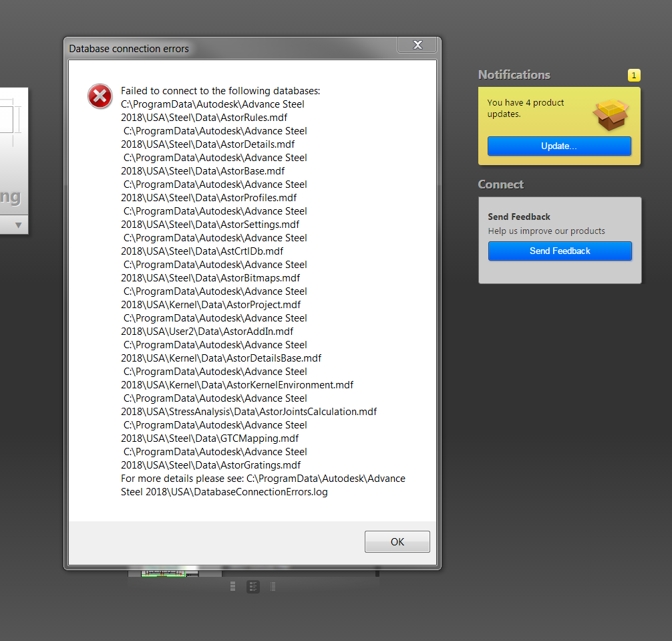
Task: Click 'Failed to connect to the following databases:' text
Action: [220, 91]
